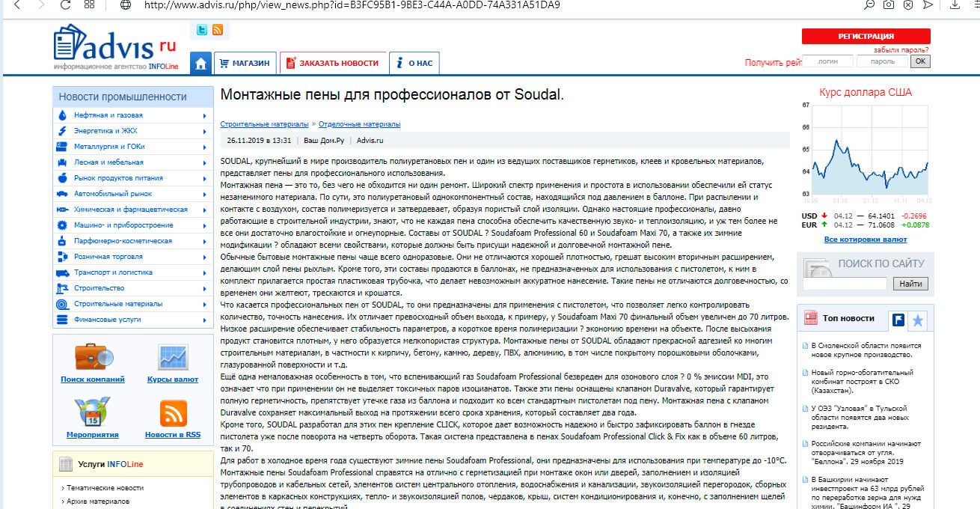Expand the 'Лесная и мебельная' submenu arrow

(204, 162)
